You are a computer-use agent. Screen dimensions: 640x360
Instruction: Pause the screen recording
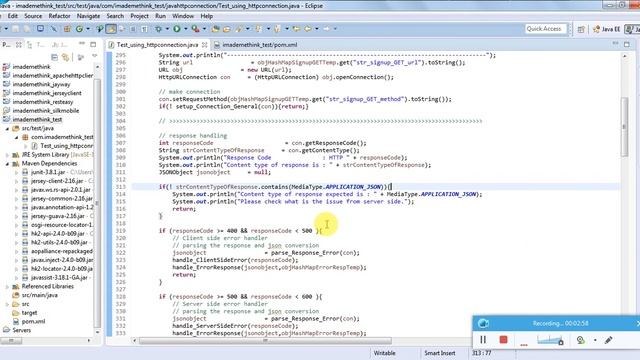point(483,340)
